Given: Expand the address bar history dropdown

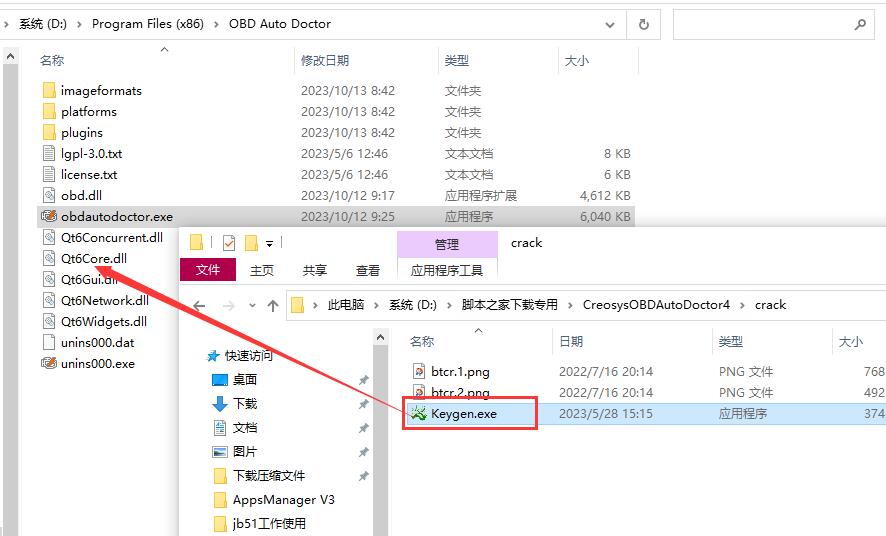Looking at the screenshot, I should (x=610, y=24).
